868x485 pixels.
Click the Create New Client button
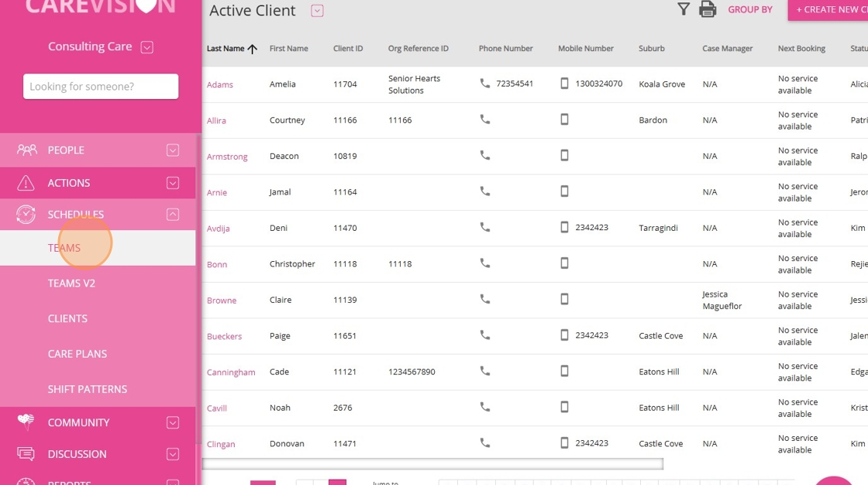[x=828, y=9]
